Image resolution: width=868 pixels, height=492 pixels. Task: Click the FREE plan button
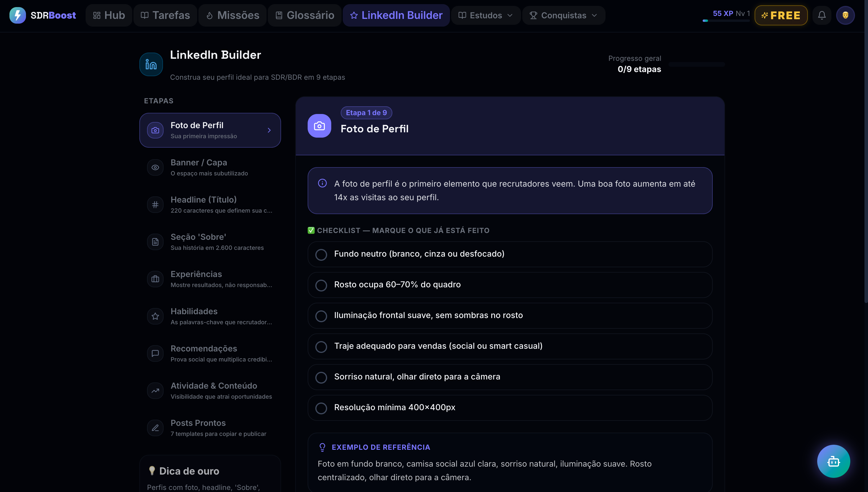(781, 15)
